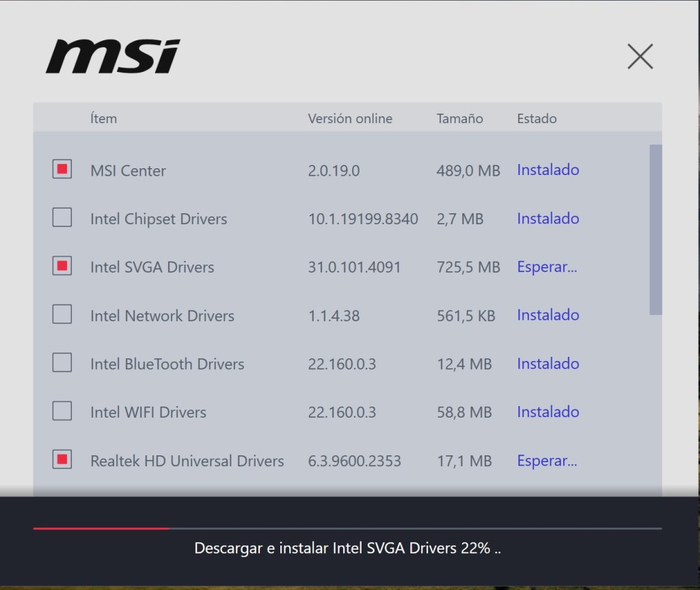This screenshot has width=700, height=590.
Task: Click the Instalado status for Intel WIFI Drivers
Action: pos(548,412)
